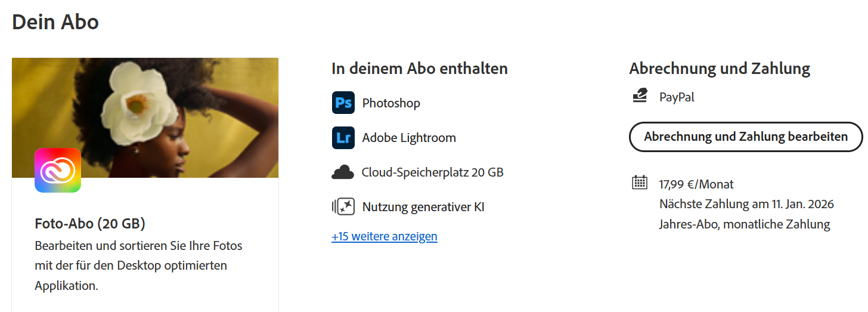The image size is (868, 312).
Task: Click 'Nutzung generativer KI' entry
Action: click(x=423, y=207)
